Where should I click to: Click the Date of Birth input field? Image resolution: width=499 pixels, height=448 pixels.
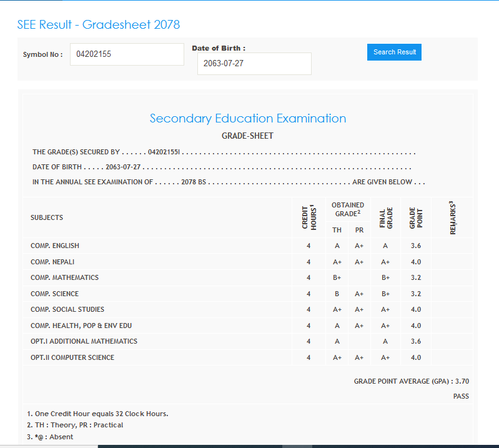254,64
